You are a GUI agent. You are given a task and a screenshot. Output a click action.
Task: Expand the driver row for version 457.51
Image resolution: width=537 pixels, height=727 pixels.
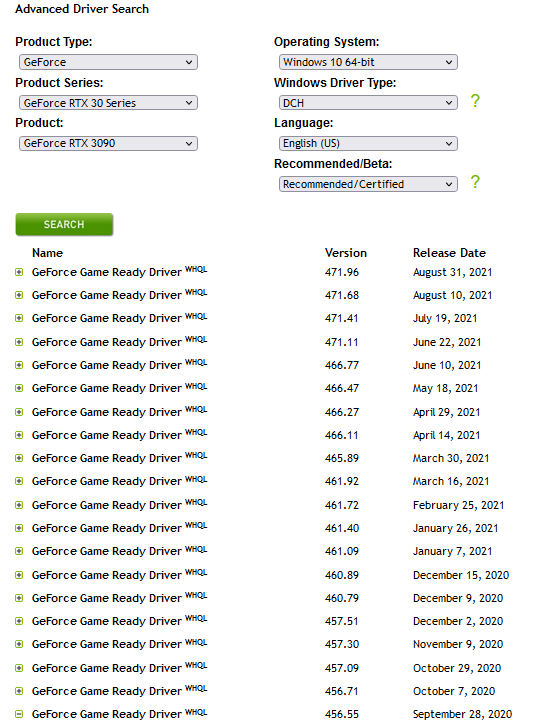19,621
